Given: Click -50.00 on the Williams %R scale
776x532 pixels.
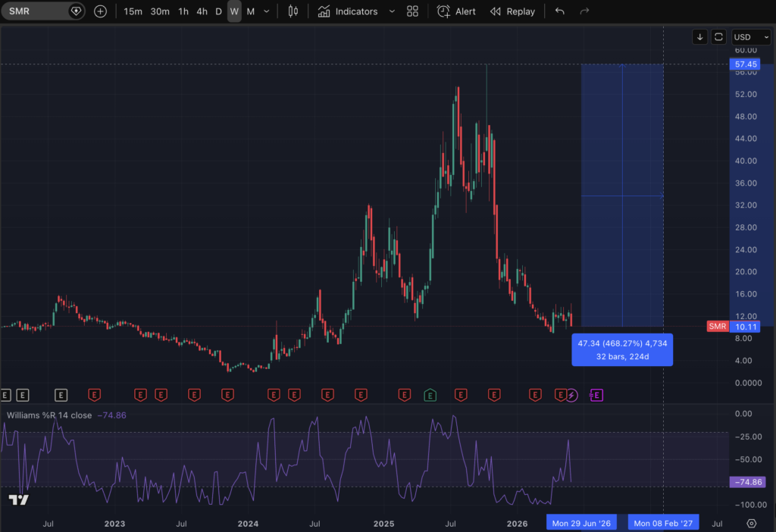Looking at the screenshot, I should pos(748,459).
